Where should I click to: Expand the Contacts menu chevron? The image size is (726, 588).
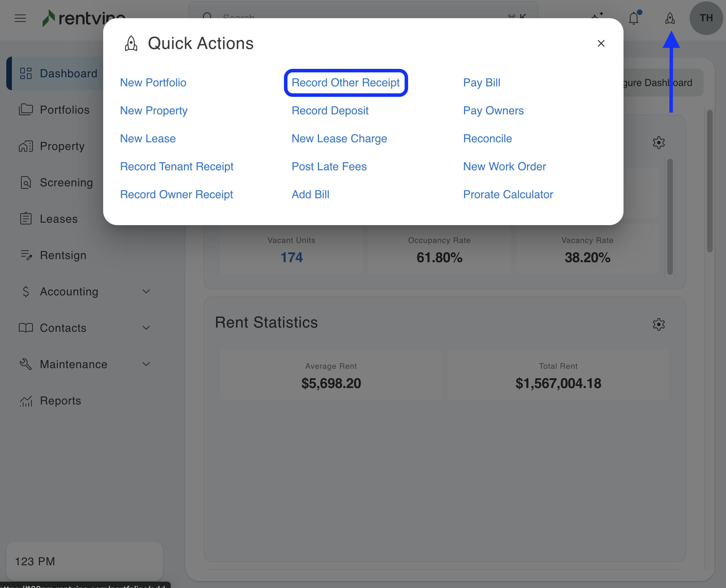click(146, 328)
